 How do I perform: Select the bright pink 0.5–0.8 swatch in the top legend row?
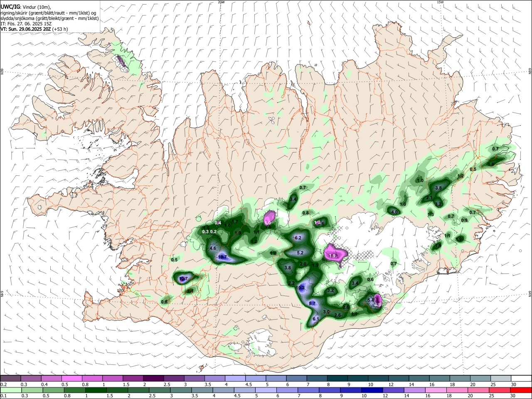71,378
